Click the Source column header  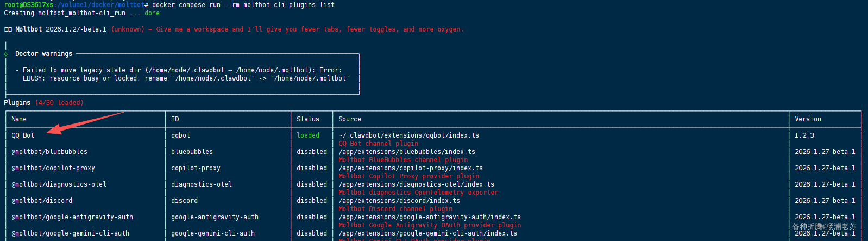(x=349, y=119)
